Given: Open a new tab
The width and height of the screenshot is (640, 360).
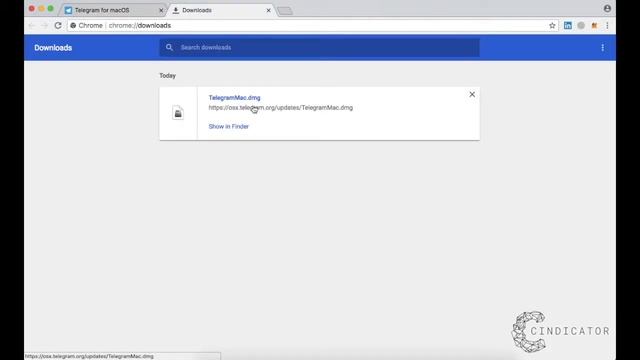Looking at the screenshot, I should (x=285, y=11).
